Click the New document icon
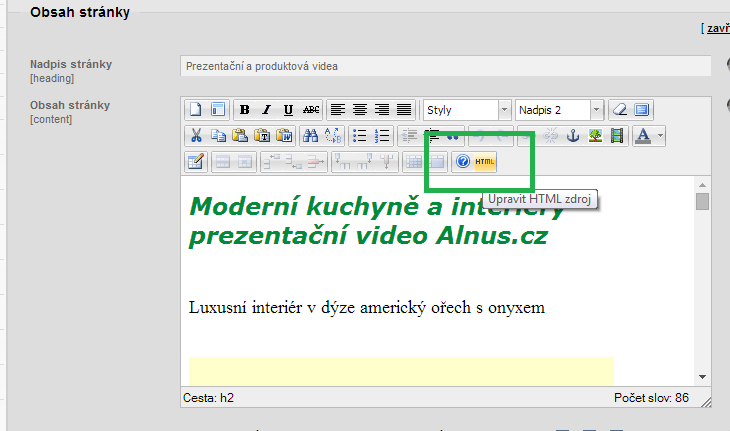This screenshot has height=431, width=730. (196, 110)
